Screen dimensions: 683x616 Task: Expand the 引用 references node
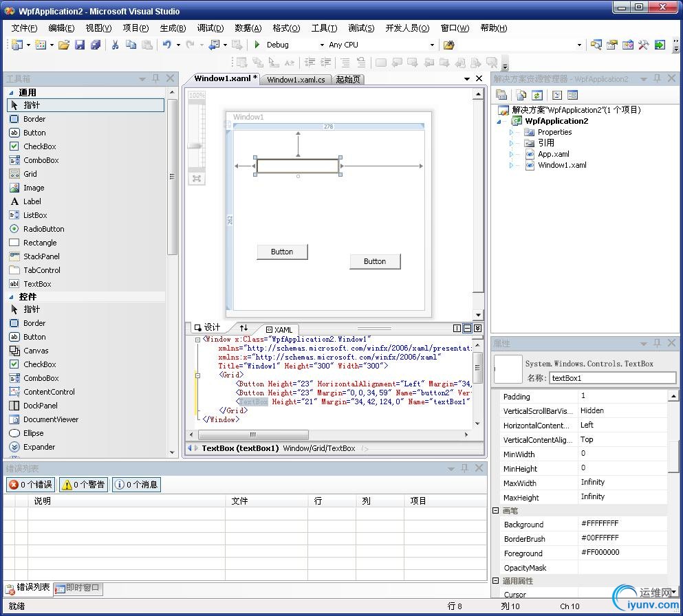511,143
